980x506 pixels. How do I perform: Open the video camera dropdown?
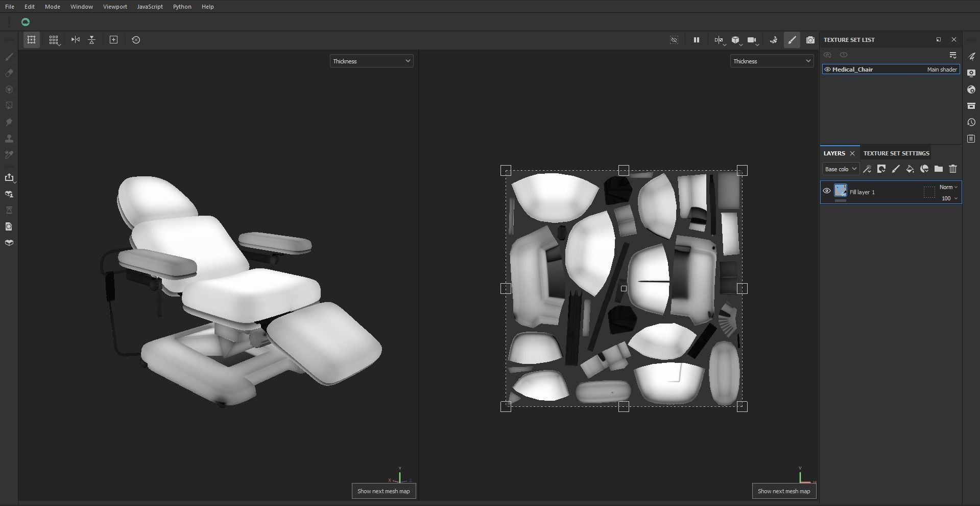pyautogui.click(x=752, y=40)
